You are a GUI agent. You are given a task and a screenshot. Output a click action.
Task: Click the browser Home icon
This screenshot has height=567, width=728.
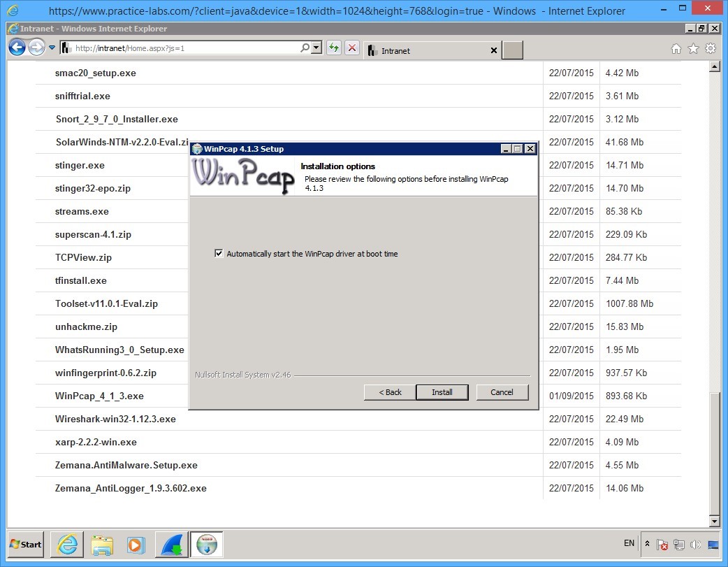[676, 50]
